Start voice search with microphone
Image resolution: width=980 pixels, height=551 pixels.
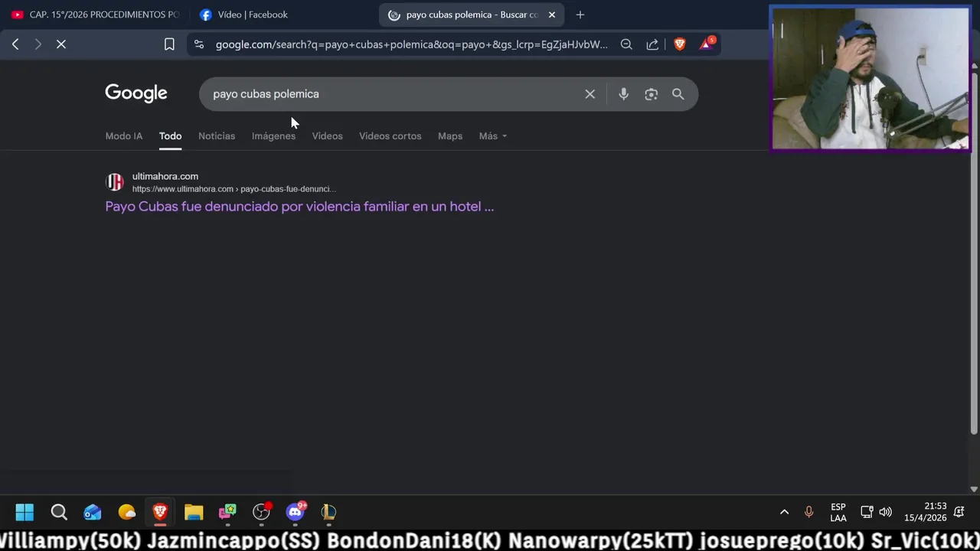(623, 94)
